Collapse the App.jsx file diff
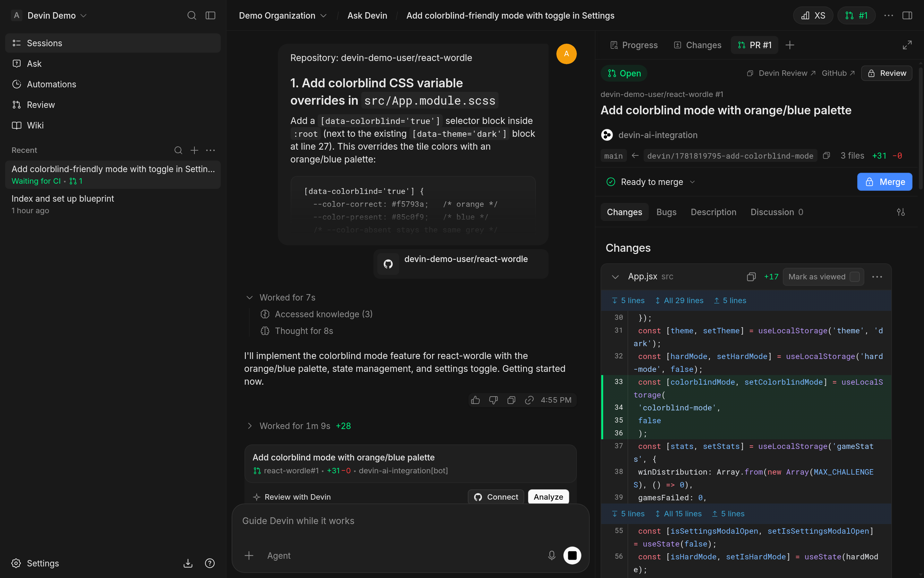The height and width of the screenshot is (578, 924). pos(615,277)
